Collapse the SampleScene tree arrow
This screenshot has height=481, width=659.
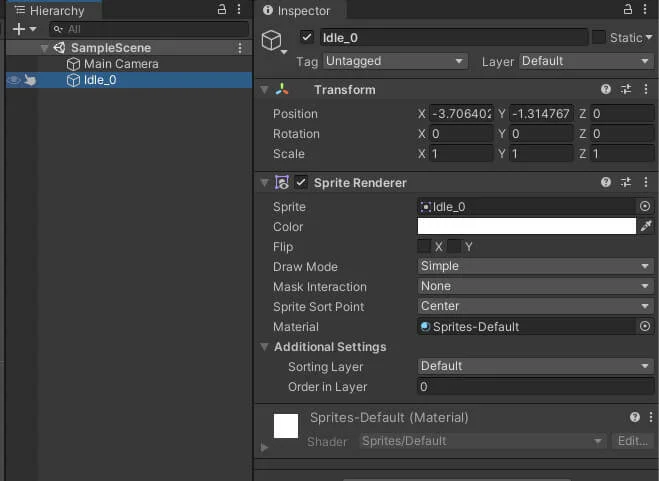44,48
